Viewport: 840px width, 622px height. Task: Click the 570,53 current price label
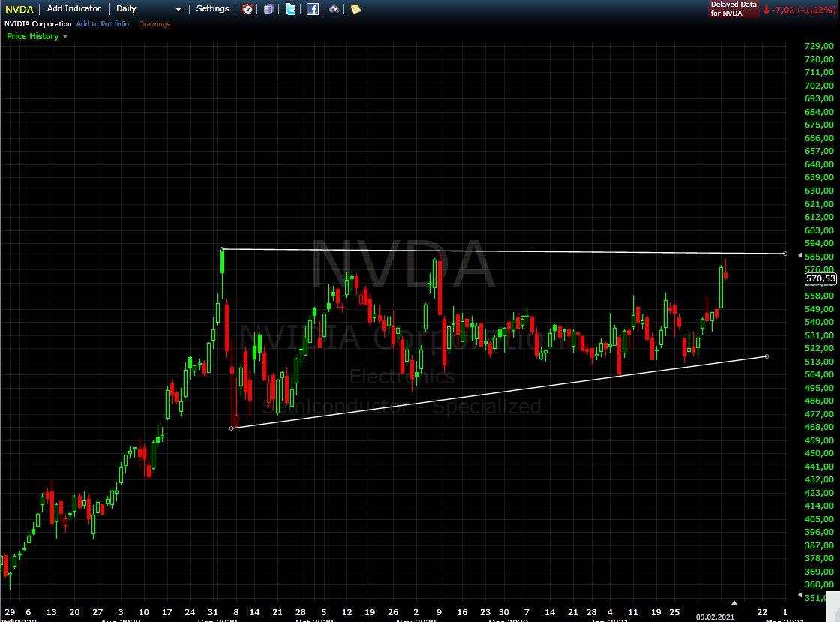coord(820,278)
